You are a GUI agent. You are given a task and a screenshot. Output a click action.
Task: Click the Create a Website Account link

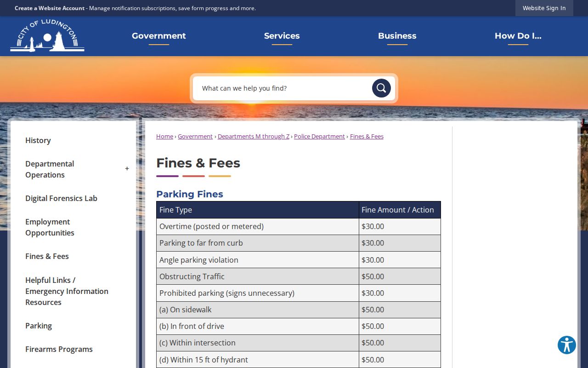click(x=50, y=8)
